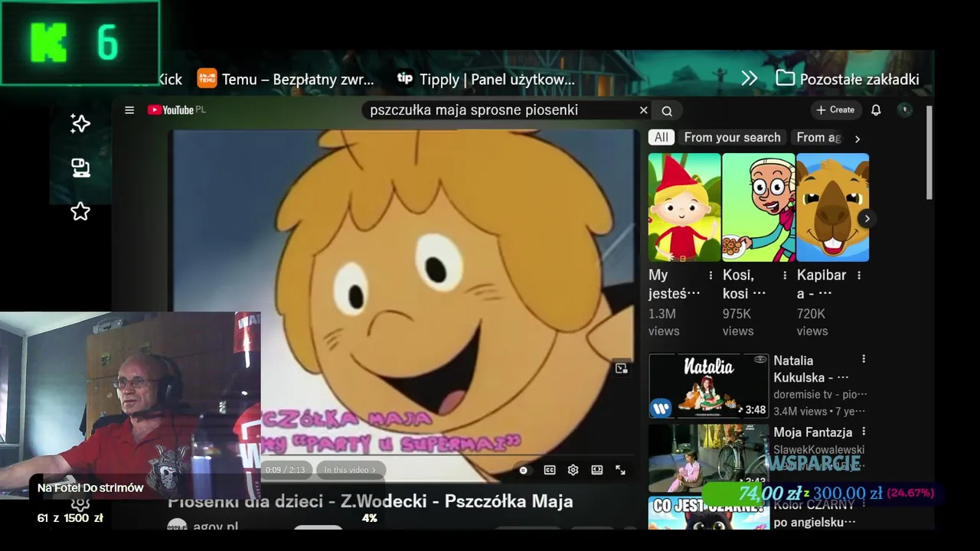Switch the player to theater mode
980x551 pixels.
point(597,470)
